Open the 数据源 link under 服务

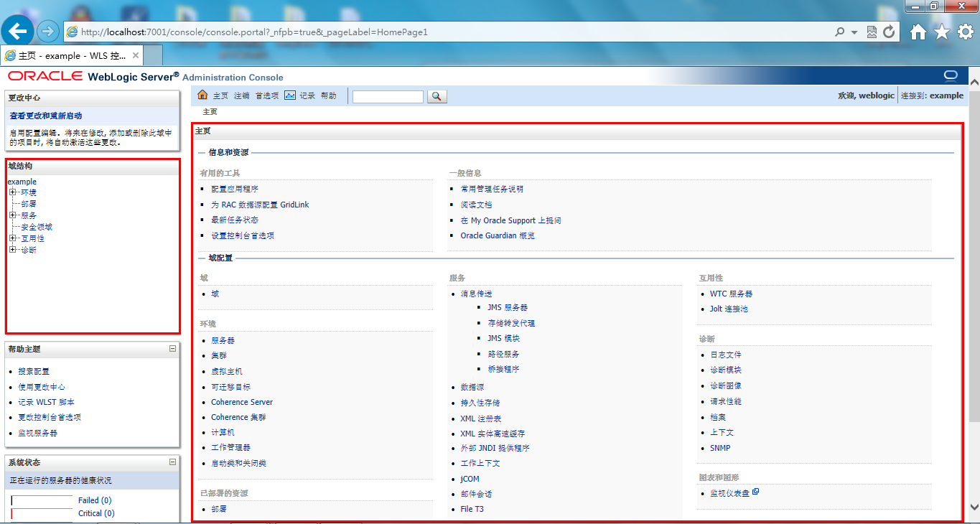[472, 387]
